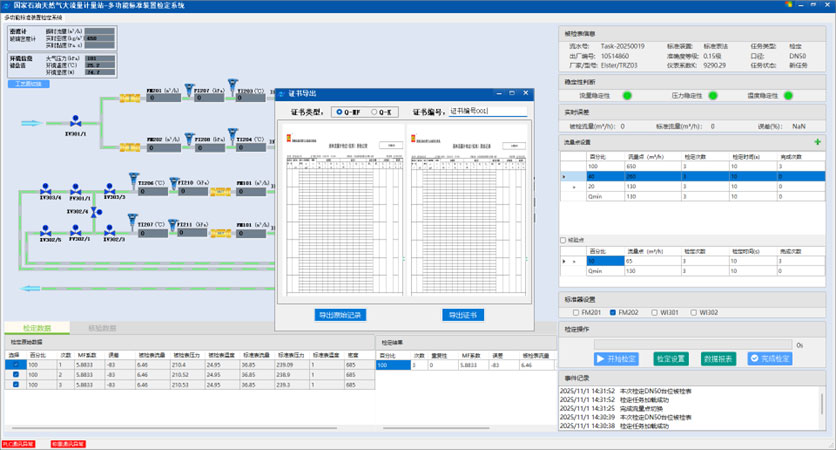Click the green plus add flow point icon
This screenshot has width=836, height=450.
click(x=817, y=143)
